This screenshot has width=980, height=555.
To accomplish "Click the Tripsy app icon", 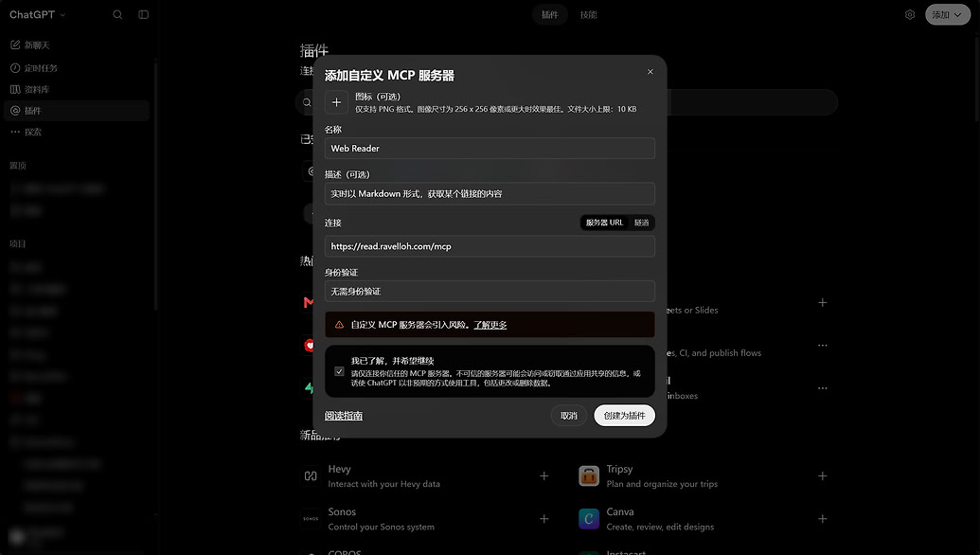I will (589, 476).
